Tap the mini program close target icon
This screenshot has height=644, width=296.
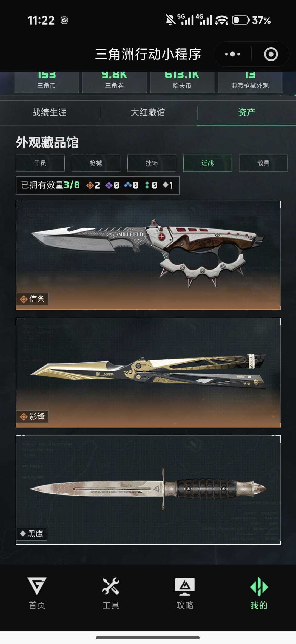tap(271, 54)
